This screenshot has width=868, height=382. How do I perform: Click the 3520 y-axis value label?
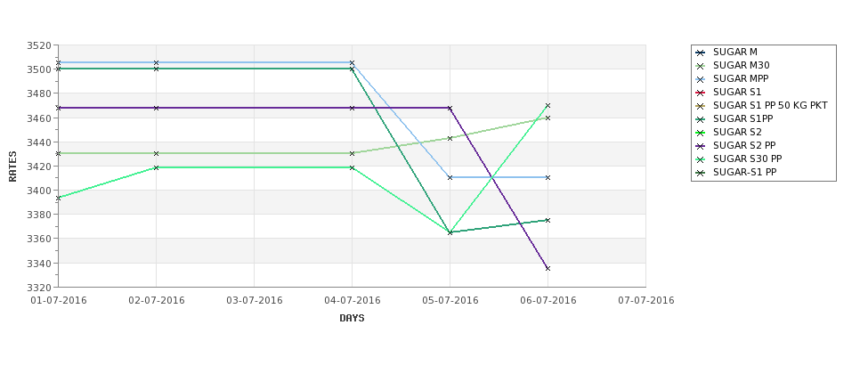(x=43, y=45)
